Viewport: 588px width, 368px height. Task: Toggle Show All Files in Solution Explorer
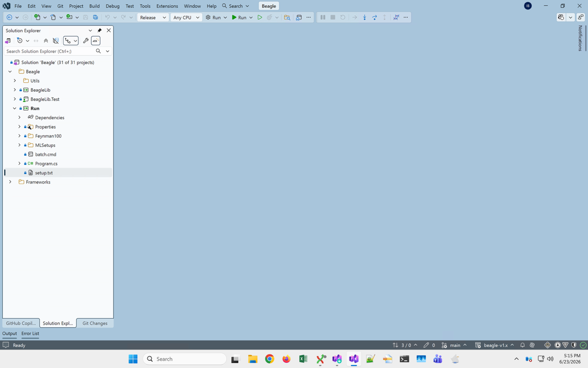[56, 41]
